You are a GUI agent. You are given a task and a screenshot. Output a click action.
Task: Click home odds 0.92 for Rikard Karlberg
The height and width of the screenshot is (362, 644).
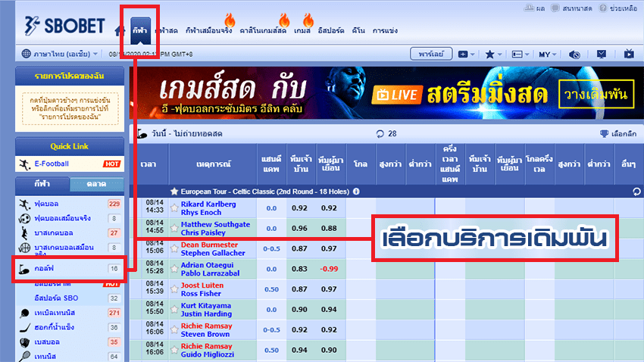click(x=299, y=208)
